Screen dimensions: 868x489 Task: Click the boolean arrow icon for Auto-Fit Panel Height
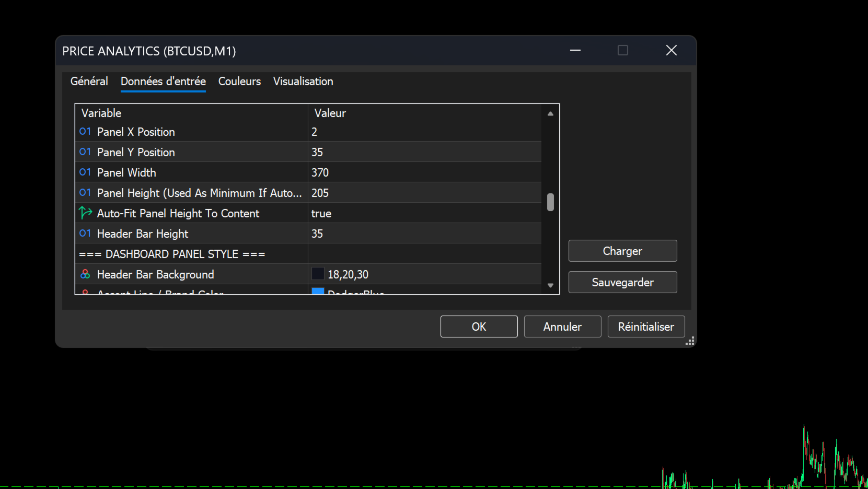pos(85,213)
